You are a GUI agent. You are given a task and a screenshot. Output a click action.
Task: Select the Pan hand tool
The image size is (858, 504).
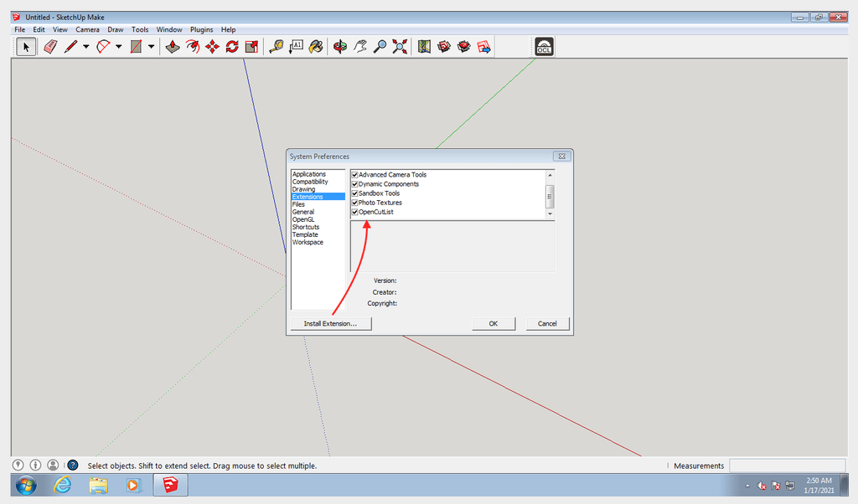pos(360,47)
